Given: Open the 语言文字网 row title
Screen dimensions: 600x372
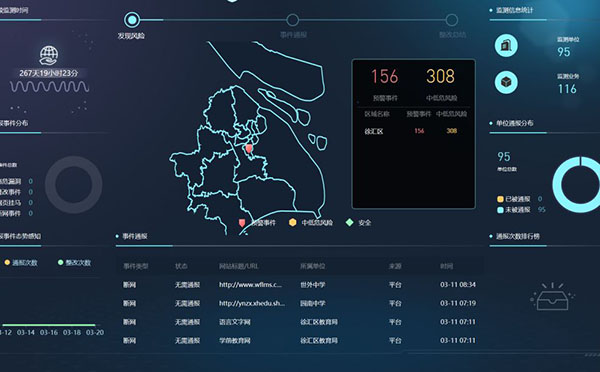Looking at the screenshot, I should [x=235, y=322].
